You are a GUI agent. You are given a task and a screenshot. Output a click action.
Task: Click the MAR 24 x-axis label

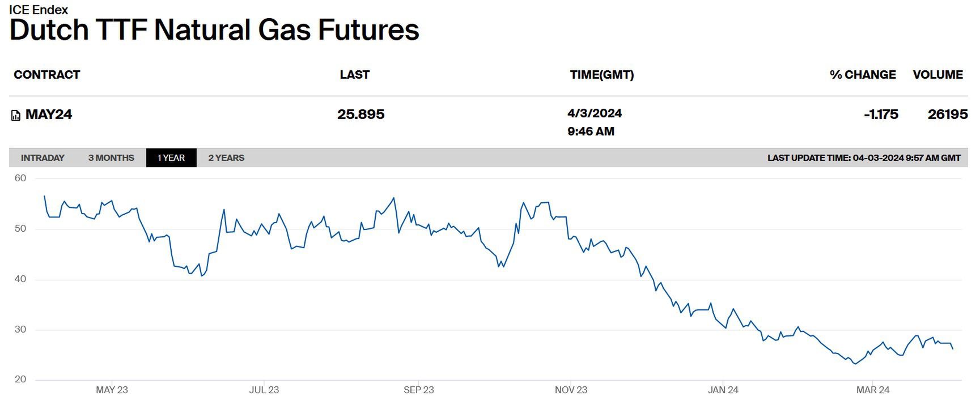tap(873, 390)
